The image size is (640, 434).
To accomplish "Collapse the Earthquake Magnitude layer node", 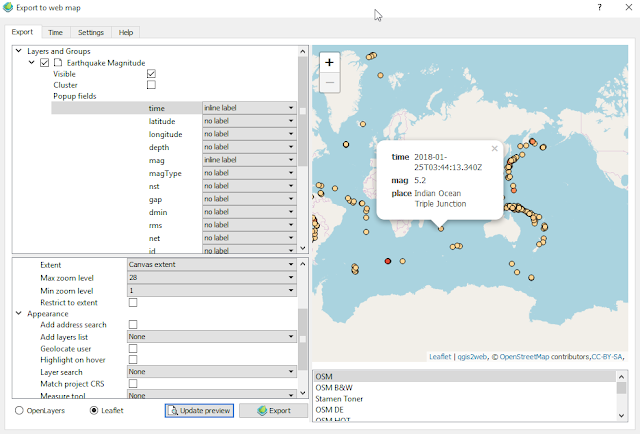I will click(x=31, y=62).
